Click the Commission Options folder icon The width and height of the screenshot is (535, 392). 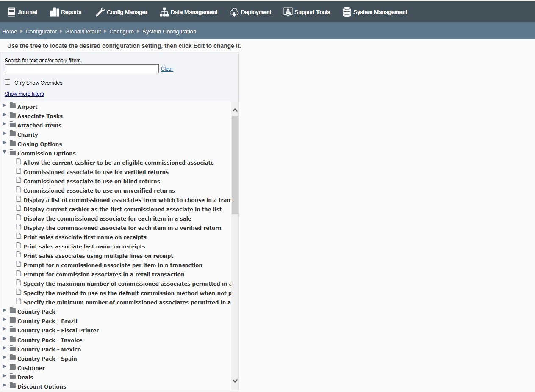pyautogui.click(x=12, y=153)
